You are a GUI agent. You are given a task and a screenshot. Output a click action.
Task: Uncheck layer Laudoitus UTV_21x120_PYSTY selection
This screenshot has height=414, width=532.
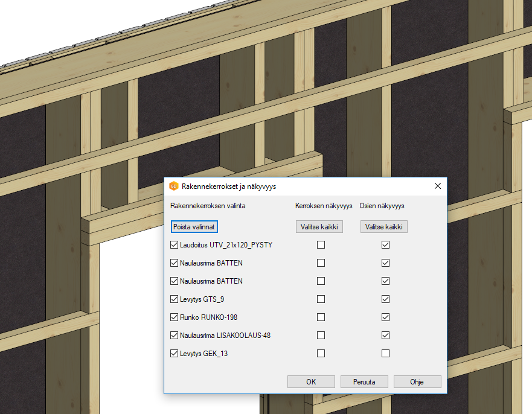pyautogui.click(x=174, y=245)
